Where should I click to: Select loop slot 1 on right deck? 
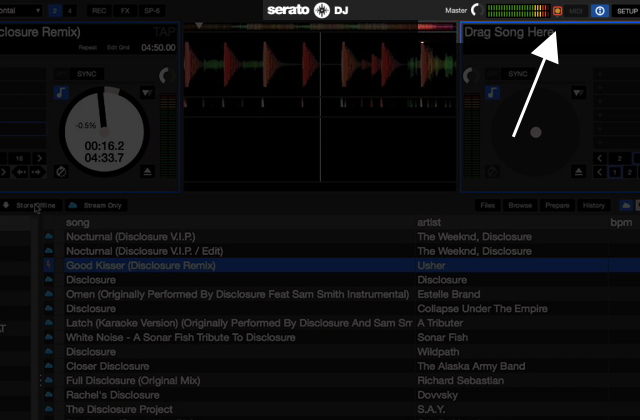615,172
